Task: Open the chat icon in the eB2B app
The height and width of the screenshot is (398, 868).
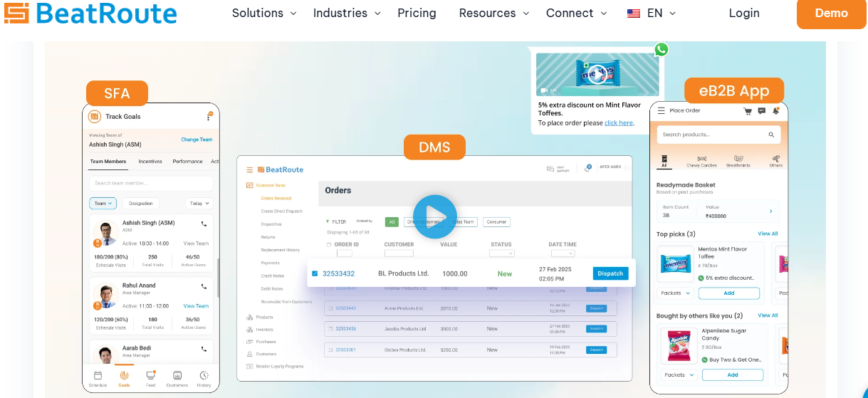Action: [x=762, y=111]
